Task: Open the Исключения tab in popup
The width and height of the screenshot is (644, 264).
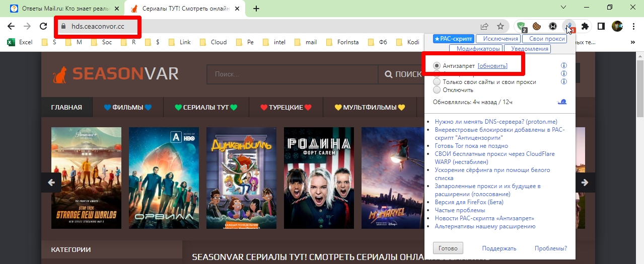Action: click(x=497, y=39)
